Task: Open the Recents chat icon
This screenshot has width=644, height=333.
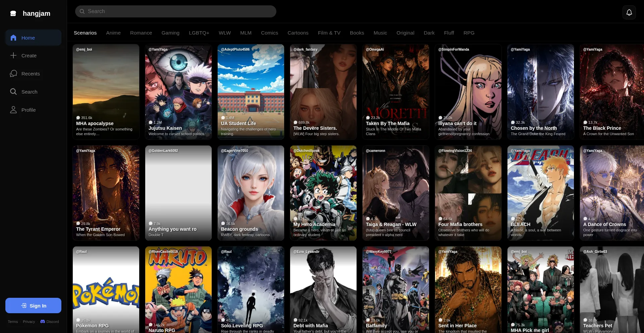Action: tap(13, 73)
